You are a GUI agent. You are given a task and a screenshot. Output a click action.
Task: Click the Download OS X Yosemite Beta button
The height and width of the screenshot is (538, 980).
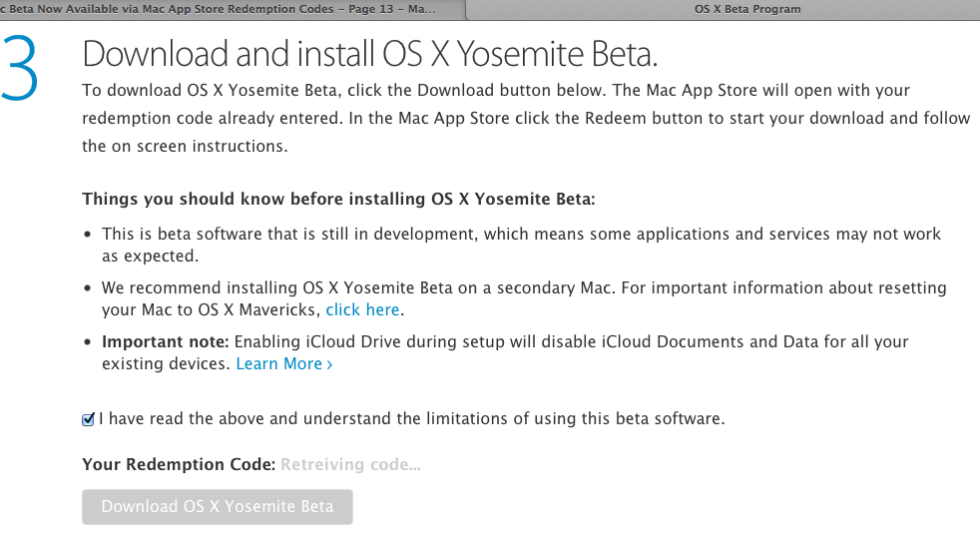pyautogui.click(x=218, y=507)
